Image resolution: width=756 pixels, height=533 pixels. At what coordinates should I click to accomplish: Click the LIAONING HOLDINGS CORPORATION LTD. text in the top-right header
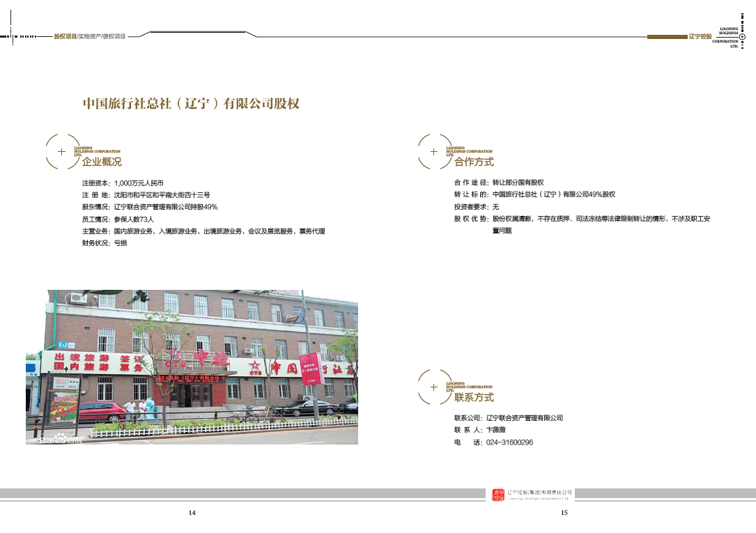[725, 38]
